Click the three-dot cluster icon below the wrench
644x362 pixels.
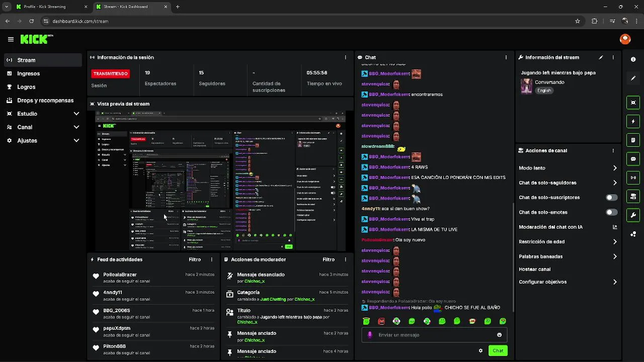(633, 234)
